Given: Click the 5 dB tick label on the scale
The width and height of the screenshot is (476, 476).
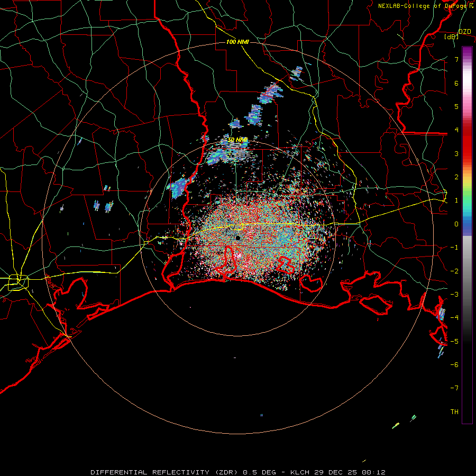Looking at the screenshot, I should click(x=456, y=106).
